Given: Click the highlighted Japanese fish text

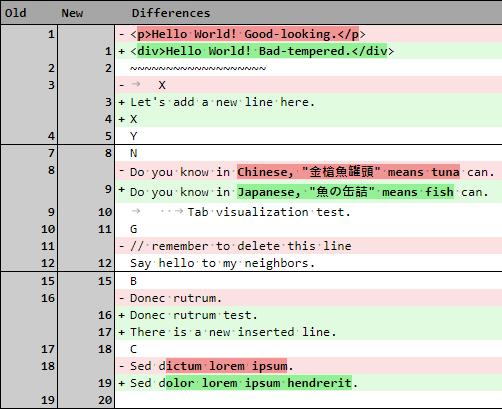Looking at the screenshot, I should coord(345,192).
